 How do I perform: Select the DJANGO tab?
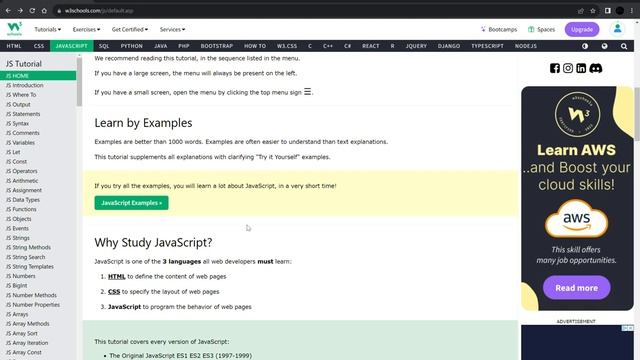(449, 46)
